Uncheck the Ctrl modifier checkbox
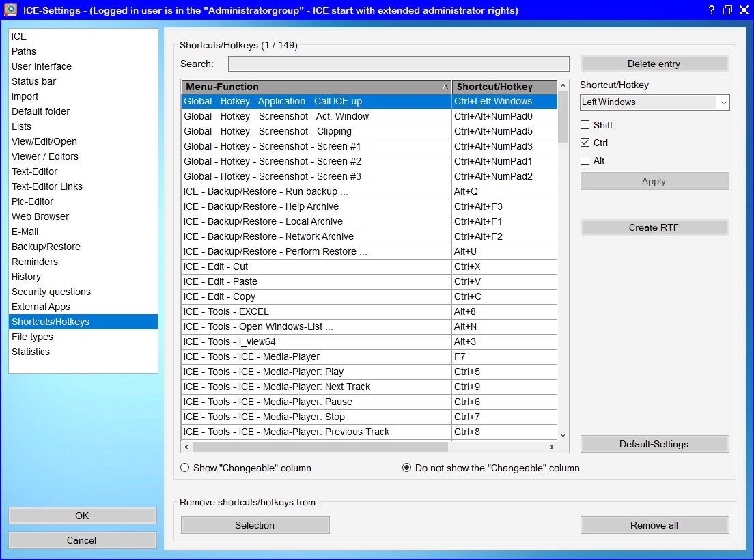 [x=585, y=143]
